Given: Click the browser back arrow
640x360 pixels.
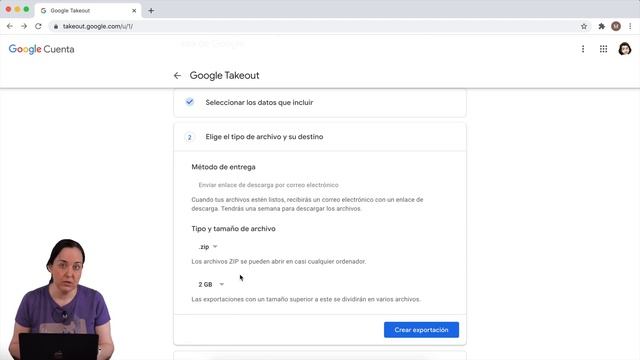Looking at the screenshot, I should tap(10, 26).
